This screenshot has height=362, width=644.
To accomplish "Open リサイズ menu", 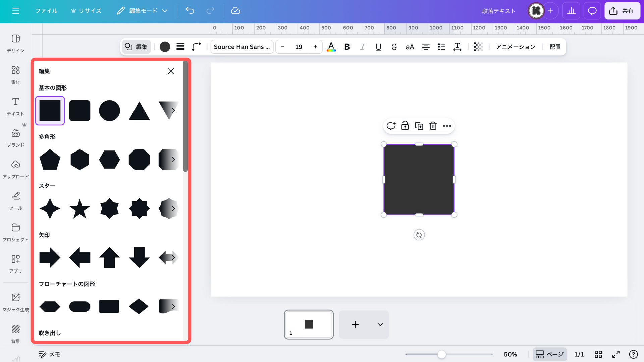I will tap(86, 11).
